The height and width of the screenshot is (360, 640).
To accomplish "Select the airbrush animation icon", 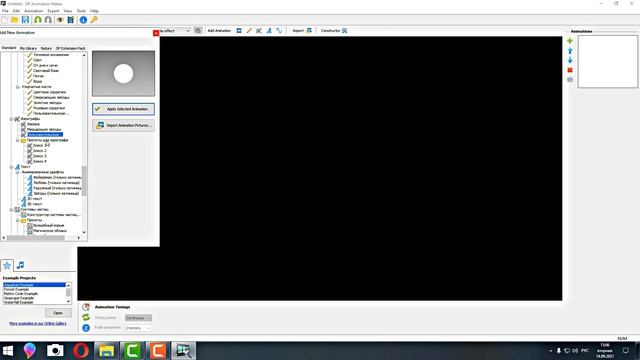I will point(259,31).
